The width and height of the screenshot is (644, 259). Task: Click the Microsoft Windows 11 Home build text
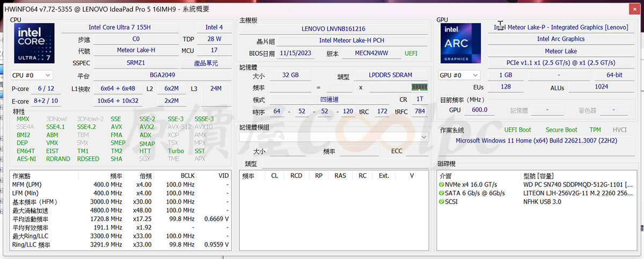537,140
